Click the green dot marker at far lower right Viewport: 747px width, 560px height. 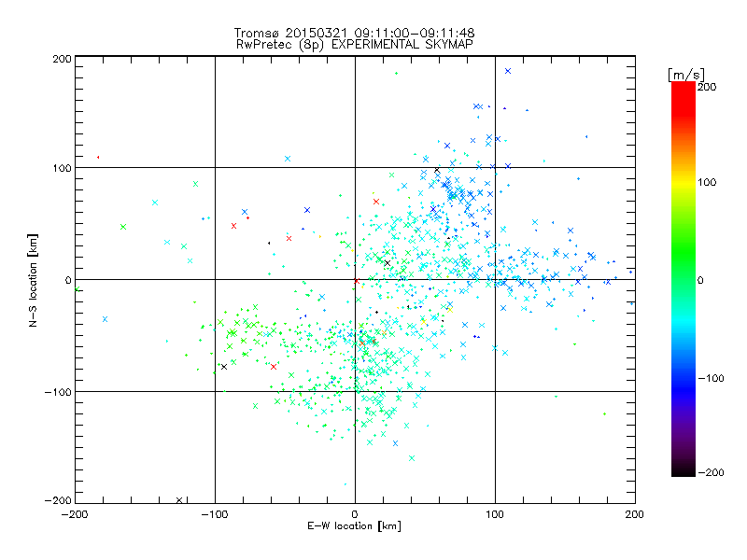(x=604, y=413)
